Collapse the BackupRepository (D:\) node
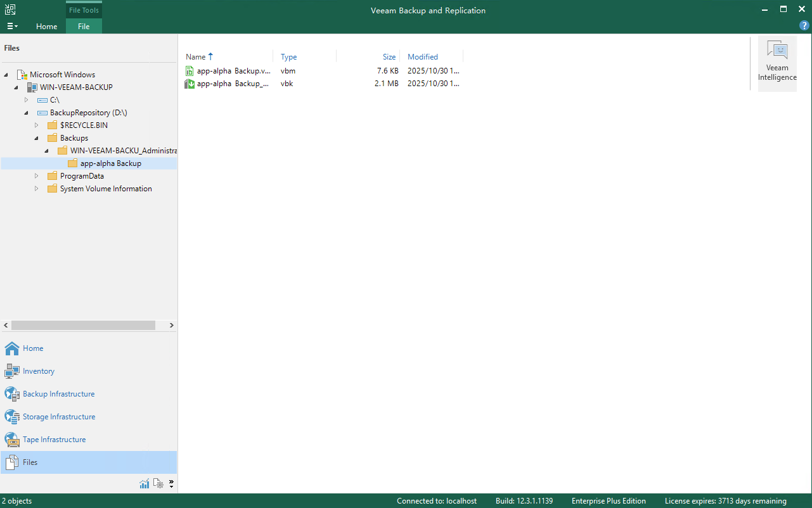 pyautogui.click(x=27, y=113)
